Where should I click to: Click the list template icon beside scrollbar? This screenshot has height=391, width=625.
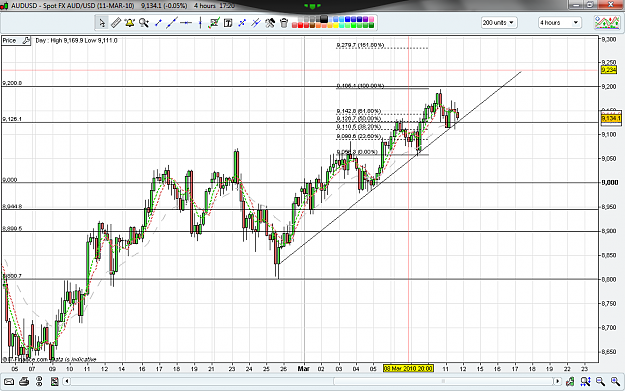click(x=54, y=381)
